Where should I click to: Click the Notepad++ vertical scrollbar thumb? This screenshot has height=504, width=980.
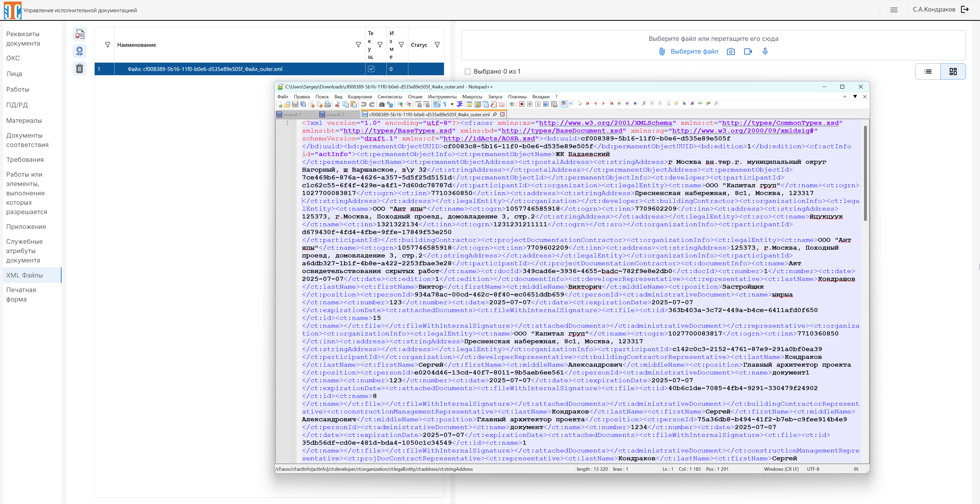865,173
